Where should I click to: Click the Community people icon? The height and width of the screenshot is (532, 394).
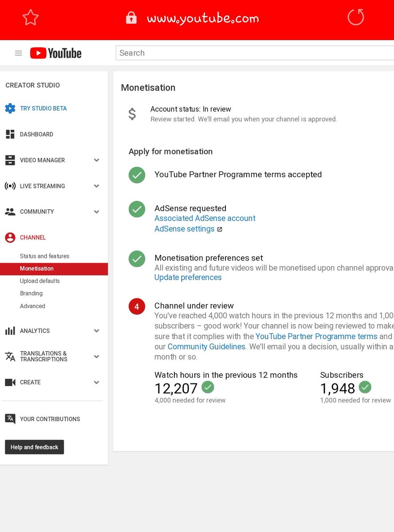pyautogui.click(x=10, y=211)
